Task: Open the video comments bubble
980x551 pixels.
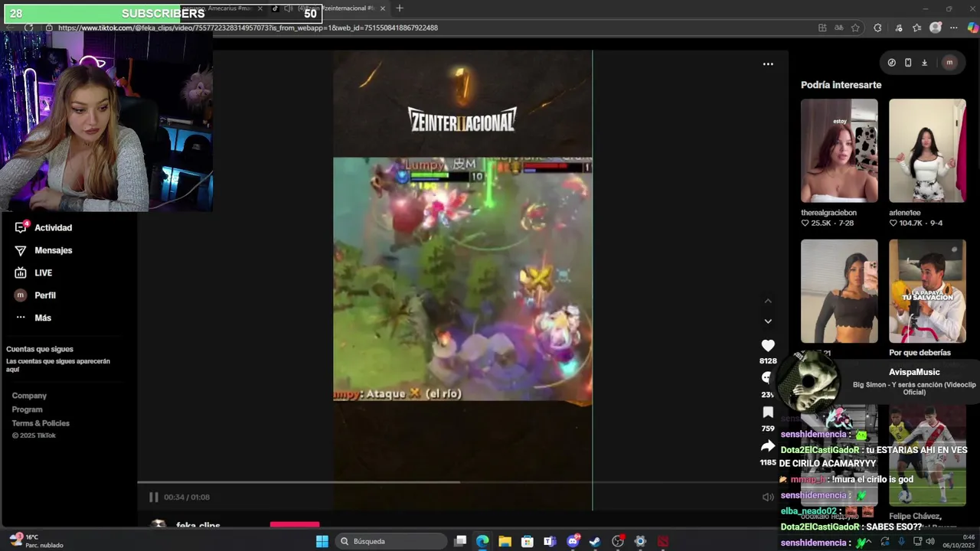Action: pyautogui.click(x=768, y=378)
